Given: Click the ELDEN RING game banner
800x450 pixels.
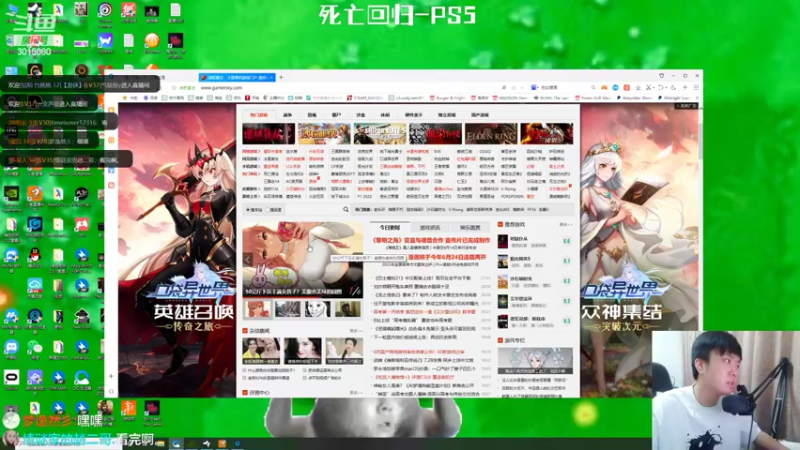Looking at the screenshot, I should coord(491,134).
